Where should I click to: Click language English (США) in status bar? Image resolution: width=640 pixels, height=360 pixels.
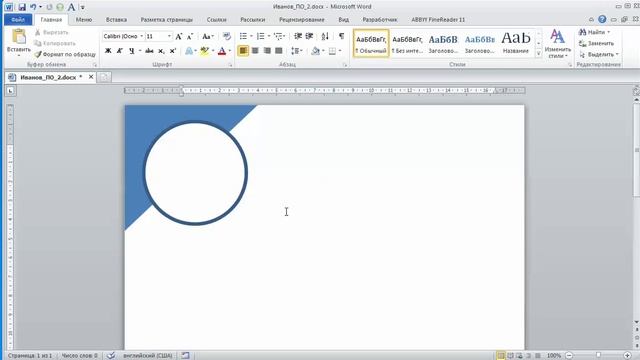pos(148,356)
